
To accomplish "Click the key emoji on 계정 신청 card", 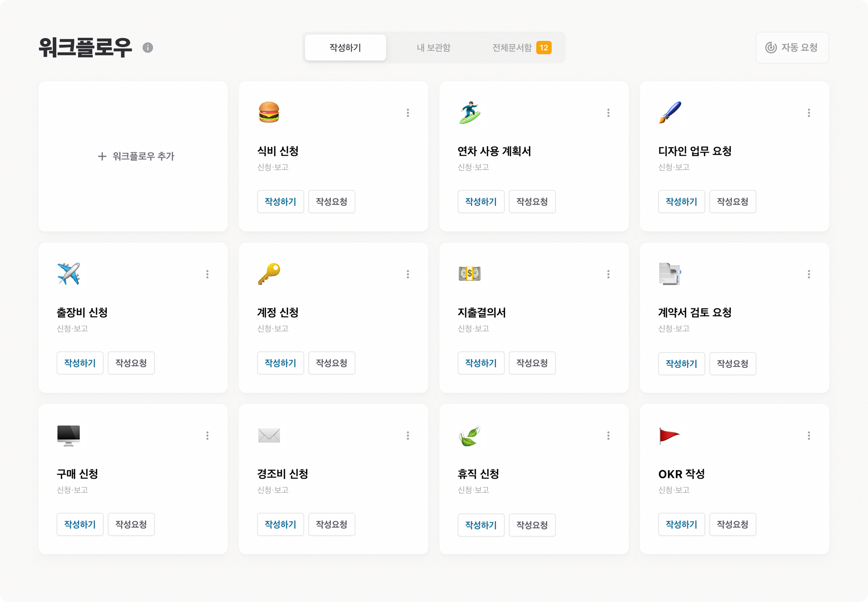I will 269,274.
